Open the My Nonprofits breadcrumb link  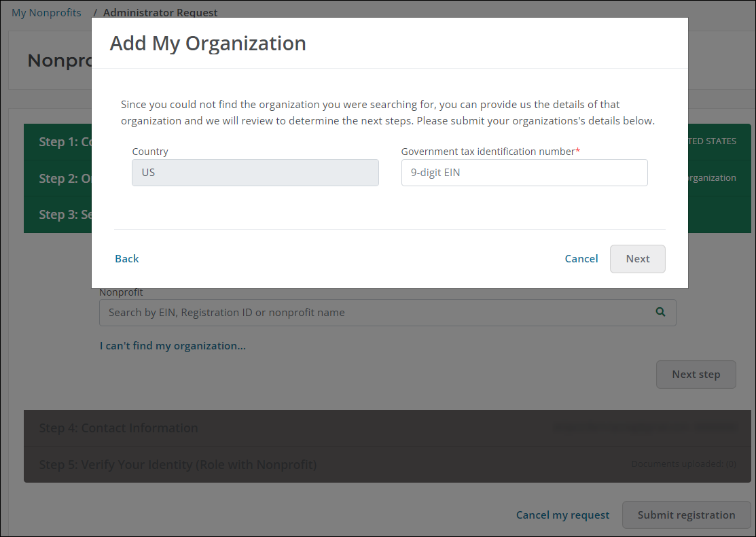click(x=46, y=13)
